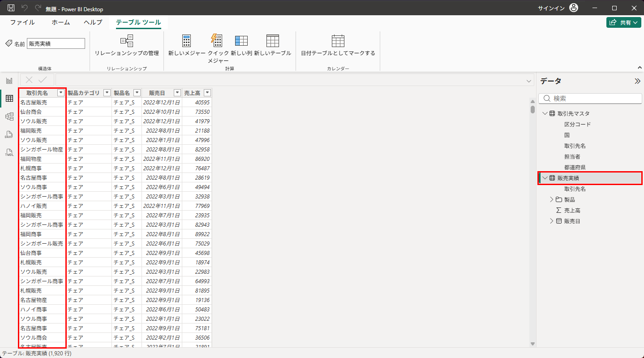The image size is (644, 358).
Task: Collapse the 取引先マスタ table node
Action: pos(545,114)
